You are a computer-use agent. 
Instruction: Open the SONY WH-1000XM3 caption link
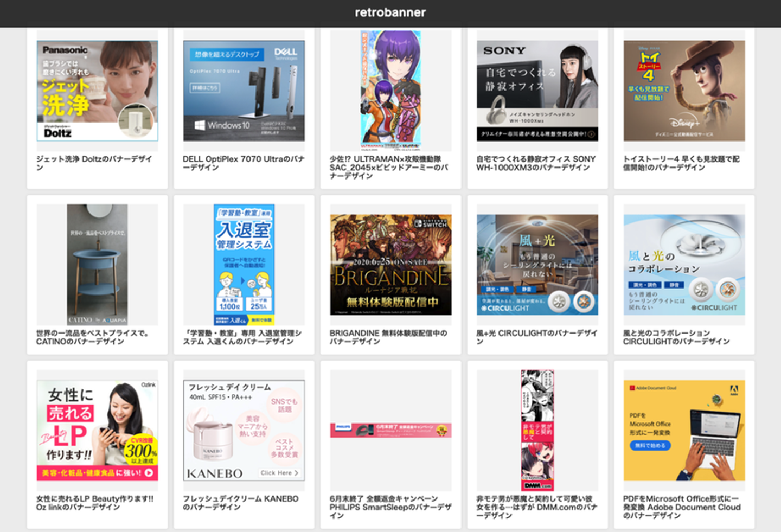click(x=536, y=163)
